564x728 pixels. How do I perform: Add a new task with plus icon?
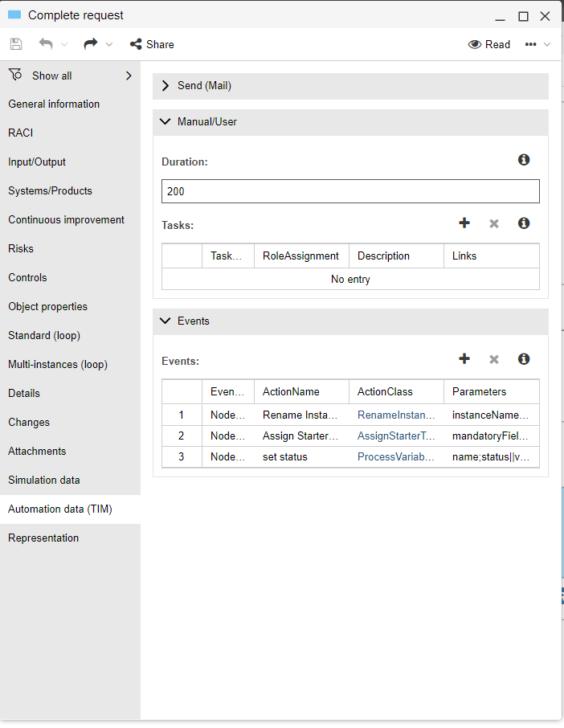tap(464, 223)
